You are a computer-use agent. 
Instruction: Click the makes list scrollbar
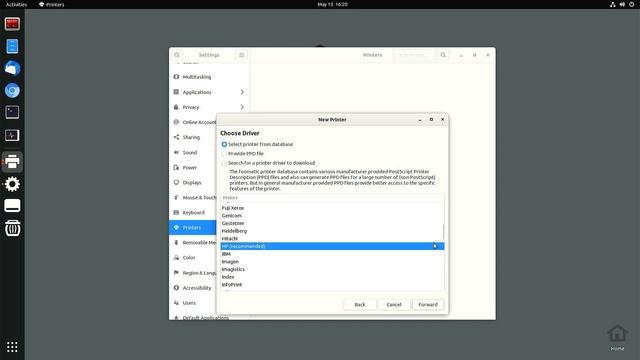[443, 231]
